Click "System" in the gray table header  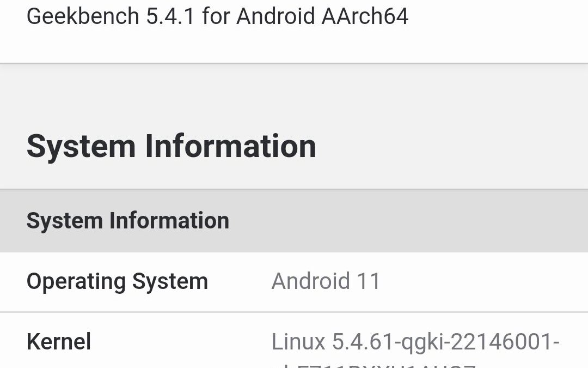click(x=64, y=221)
